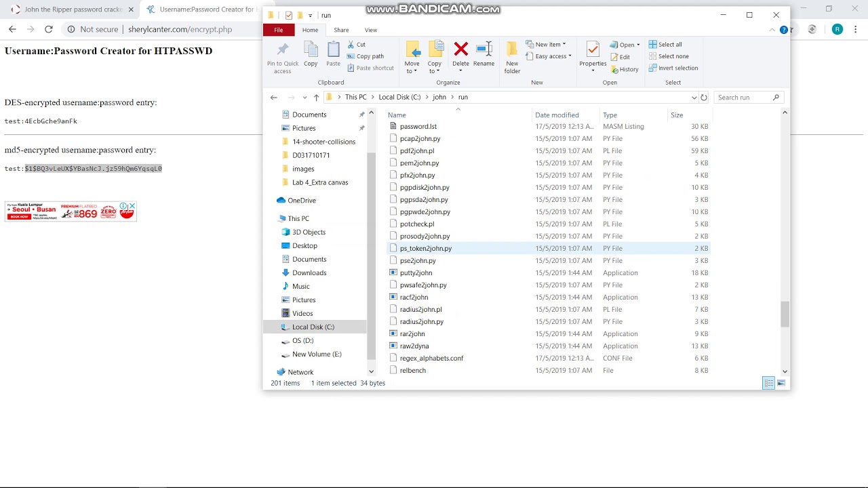Open recent locations dropdown arrow
Viewport: 868px width, 488px height.
point(304,98)
